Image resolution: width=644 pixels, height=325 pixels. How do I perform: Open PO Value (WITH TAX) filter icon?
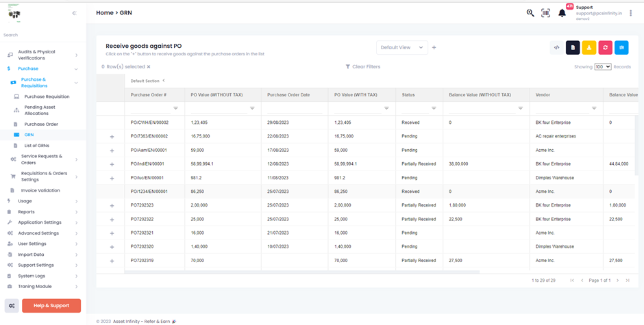pyautogui.click(x=386, y=108)
